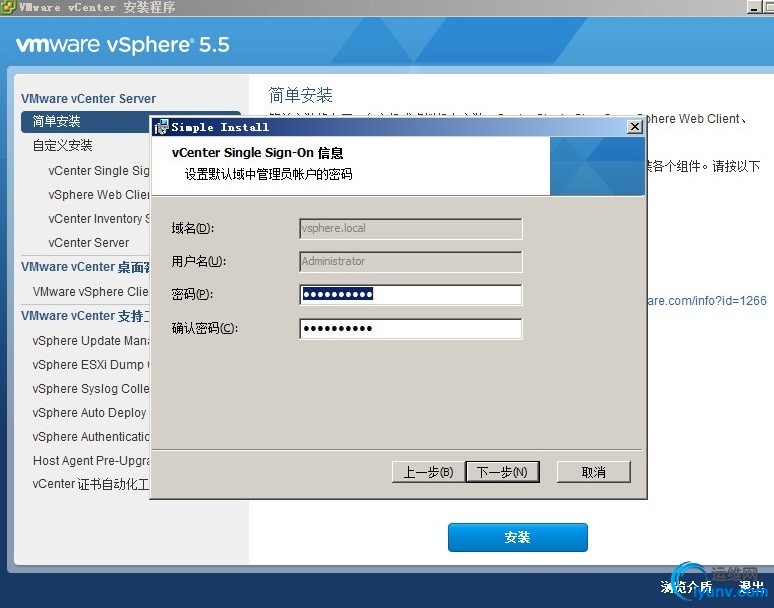Click the vmware vSphere 5.5 logo

tap(123, 45)
